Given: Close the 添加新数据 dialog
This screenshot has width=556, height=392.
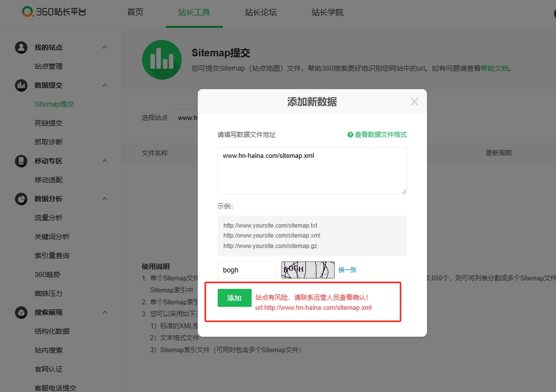Looking at the screenshot, I should point(414,102).
